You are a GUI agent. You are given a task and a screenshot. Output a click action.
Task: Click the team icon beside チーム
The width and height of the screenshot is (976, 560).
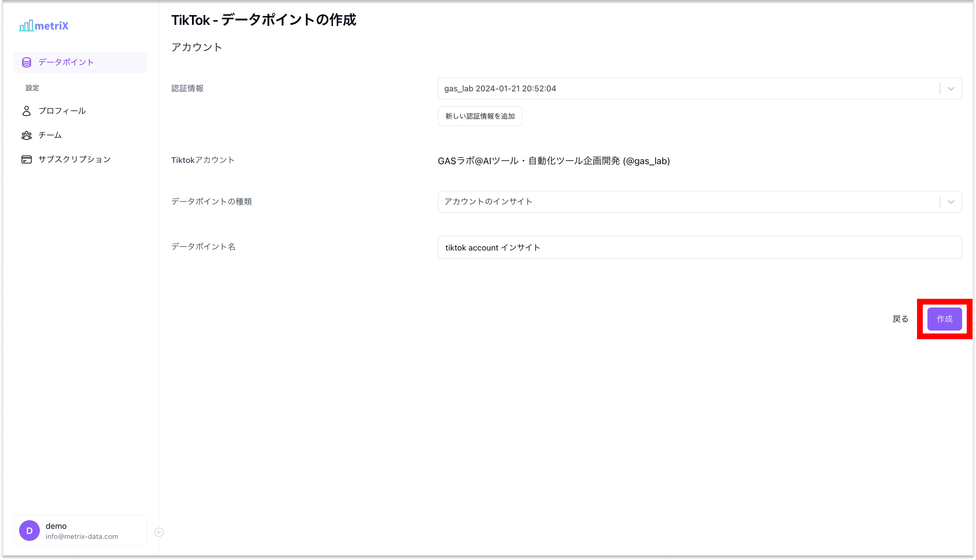(x=27, y=135)
